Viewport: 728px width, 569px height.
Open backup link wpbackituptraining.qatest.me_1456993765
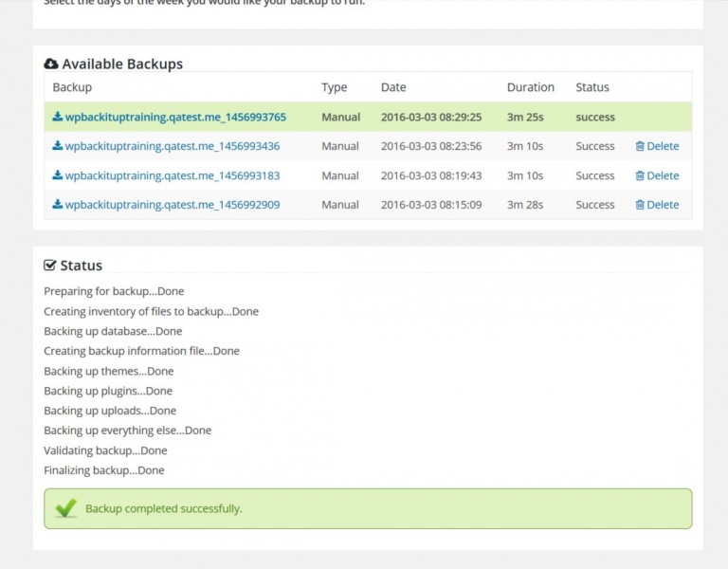point(175,117)
